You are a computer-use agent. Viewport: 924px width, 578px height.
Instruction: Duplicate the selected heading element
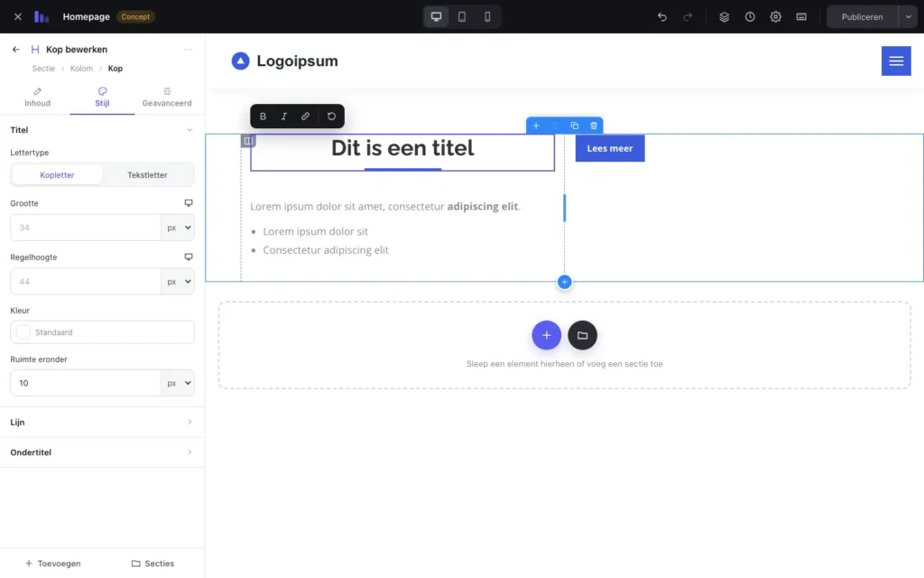point(575,126)
